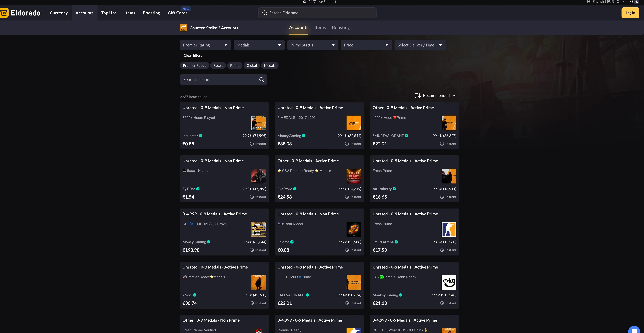Toggle the Faceit filter chip

(x=218, y=66)
